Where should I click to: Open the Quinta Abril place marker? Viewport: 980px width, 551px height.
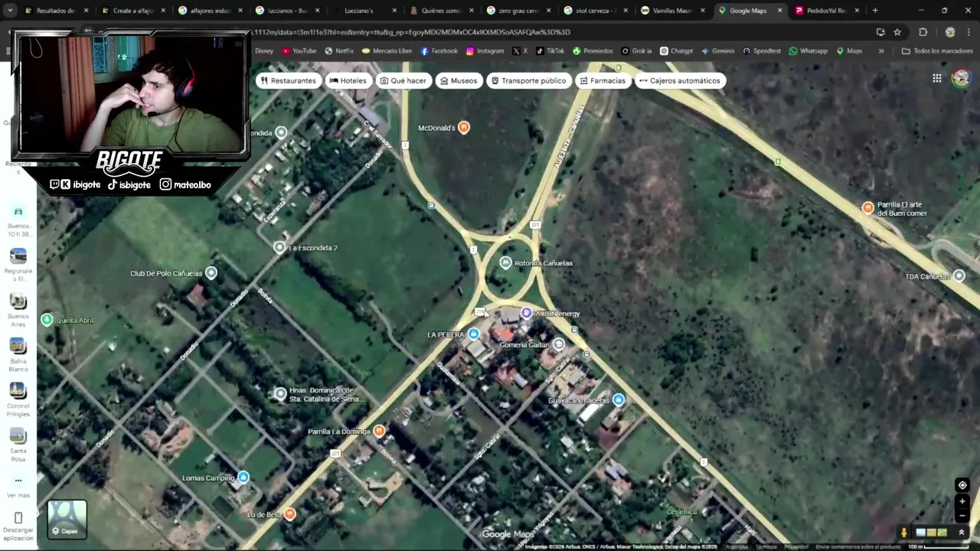47,320
